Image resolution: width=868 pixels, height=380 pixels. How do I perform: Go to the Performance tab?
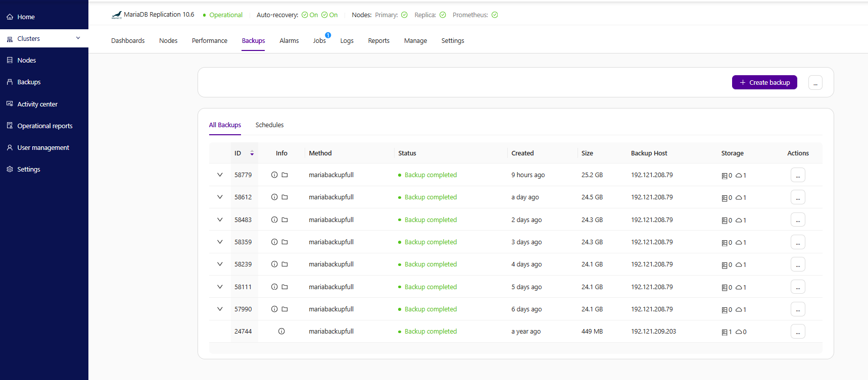click(x=210, y=41)
